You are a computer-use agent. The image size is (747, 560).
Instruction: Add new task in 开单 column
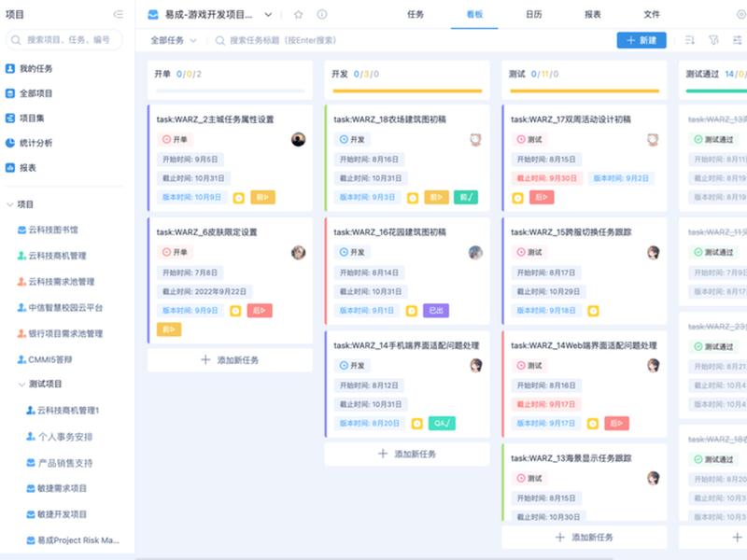(x=230, y=360)
